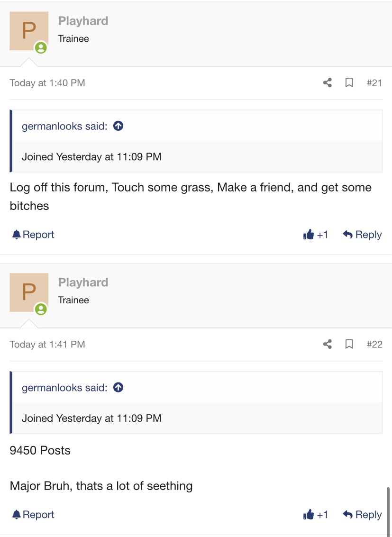Click share icon on post #22
The width and height of the screenshot is (392, 537).
[327, 344]
